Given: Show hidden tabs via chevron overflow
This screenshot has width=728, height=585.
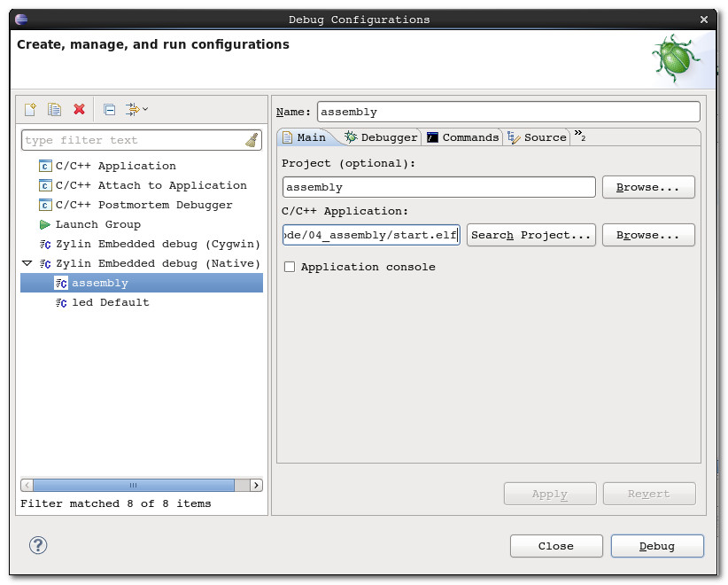Looking at the screenshot, I should click(580, 136).
